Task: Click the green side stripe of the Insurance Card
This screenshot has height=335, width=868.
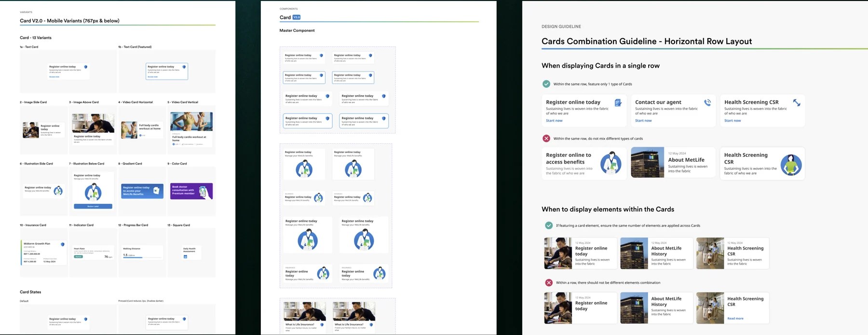Action: [x=21, y=252]
